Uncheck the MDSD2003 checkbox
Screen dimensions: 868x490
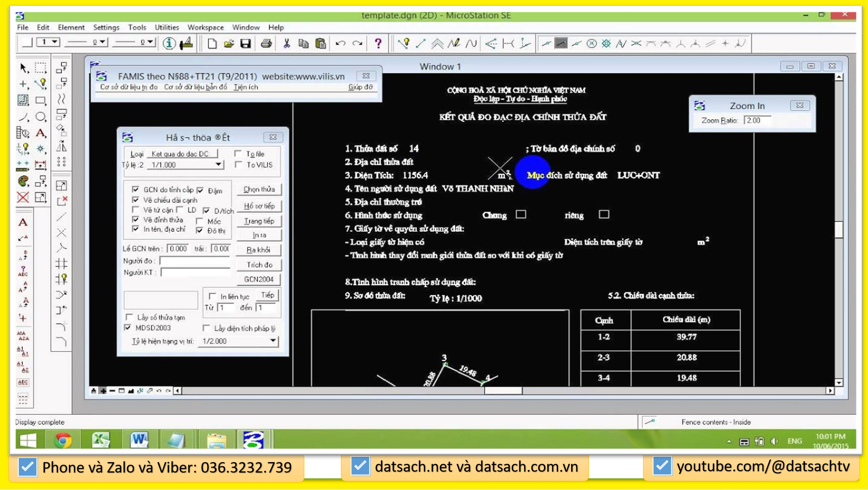click(x=128, y=328)
